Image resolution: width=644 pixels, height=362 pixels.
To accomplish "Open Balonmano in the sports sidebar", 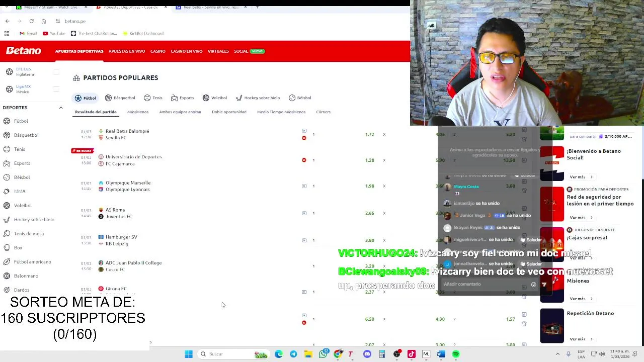I will click(x=26, y=276).
